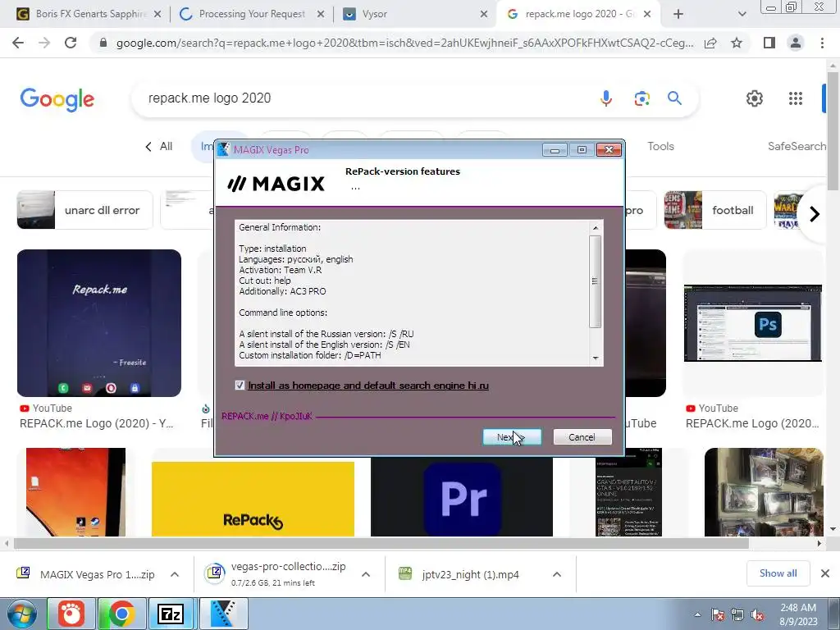Viewport: 840px width, 630px height.
Task: Open 7-Zip from the taskbar
Action: click(171, 614)
